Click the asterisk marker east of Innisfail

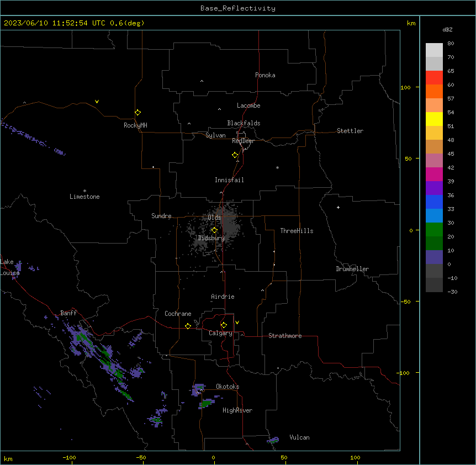click(277, 167)
